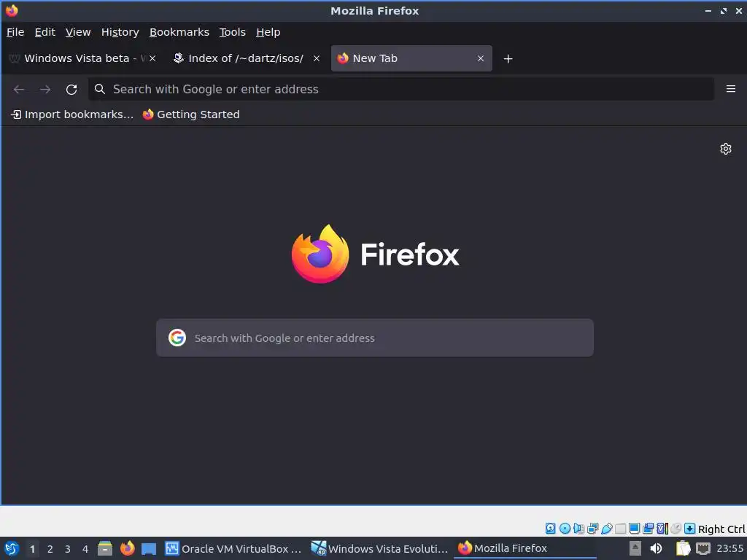Image resolution: width=747 pixels, height=560 pixels.
Task: Focus the new tab page search box
Action: (x=375, y=338)
